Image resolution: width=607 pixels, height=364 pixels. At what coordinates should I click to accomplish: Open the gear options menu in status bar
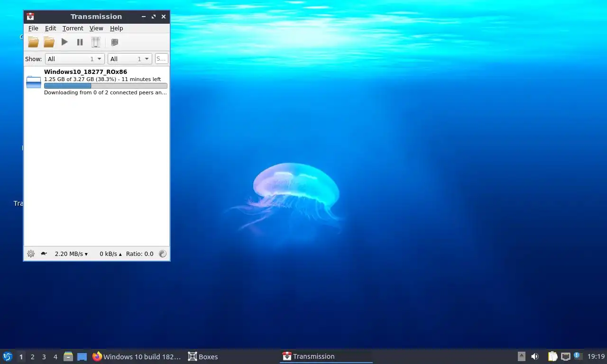(x=31, y=254)
